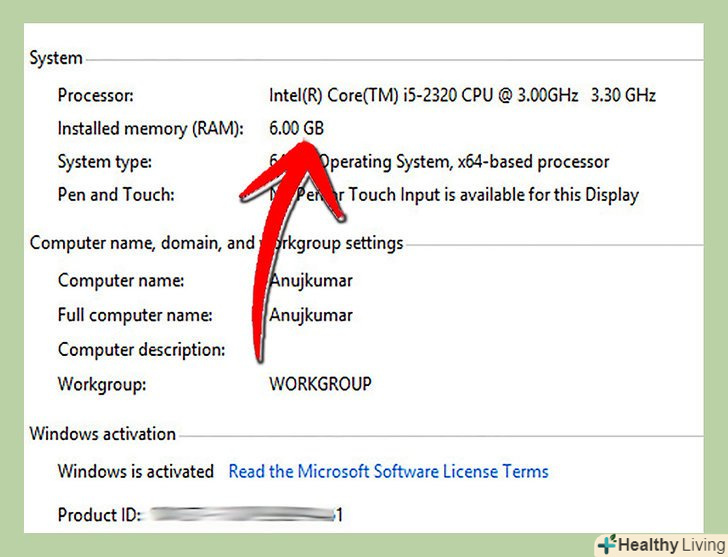Viewport: 728px width, 557px height.
Task: Click the 'System' section heading
Action: pos(56,58)
